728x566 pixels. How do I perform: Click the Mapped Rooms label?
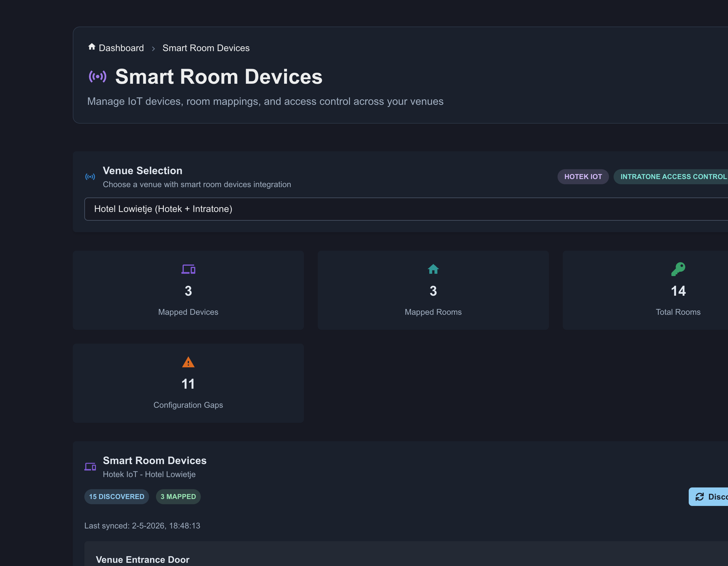(433, 312)
